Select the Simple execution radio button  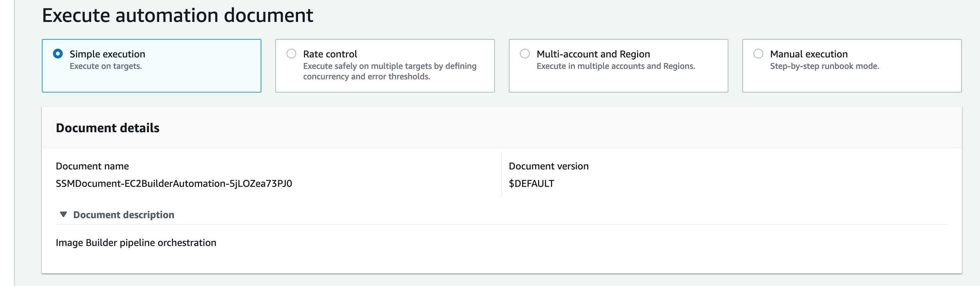coord(58,54)
